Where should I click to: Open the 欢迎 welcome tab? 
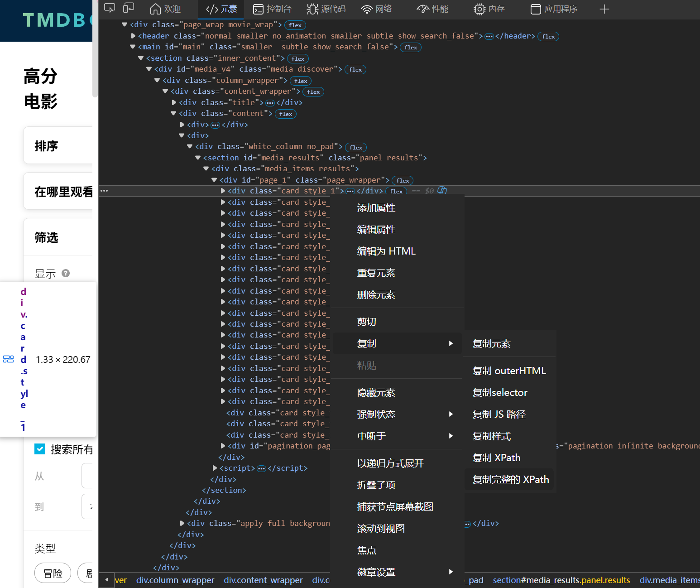(165, 9)
